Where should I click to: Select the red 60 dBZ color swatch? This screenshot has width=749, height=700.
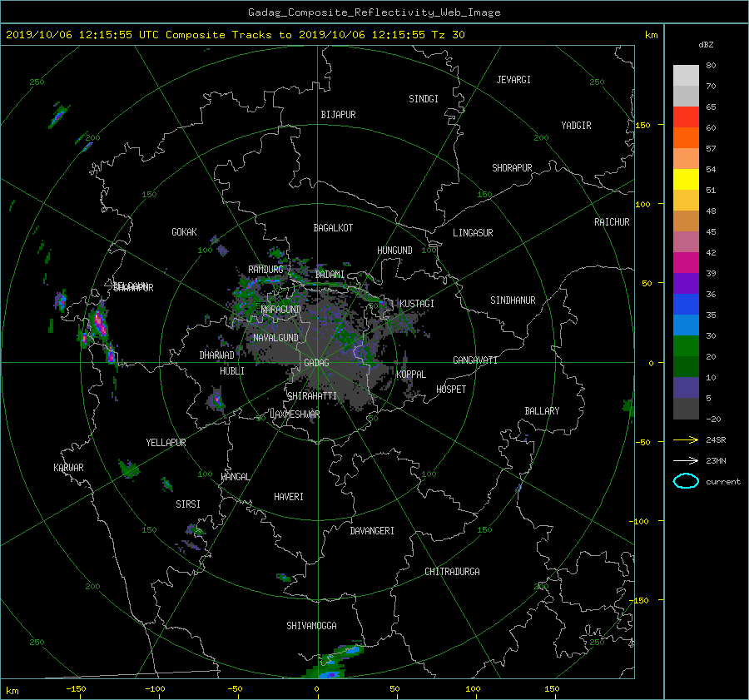coord(686,117)
